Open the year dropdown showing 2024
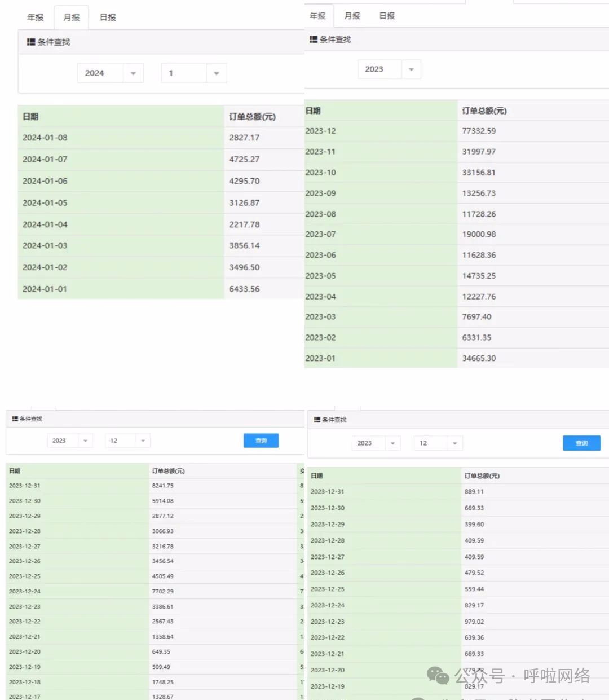 pos(110,73)
